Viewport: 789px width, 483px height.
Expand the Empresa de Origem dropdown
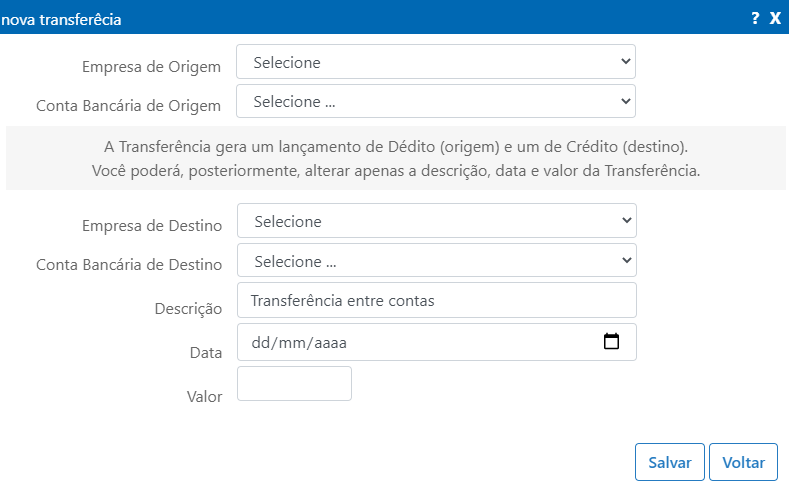point(436,62)
